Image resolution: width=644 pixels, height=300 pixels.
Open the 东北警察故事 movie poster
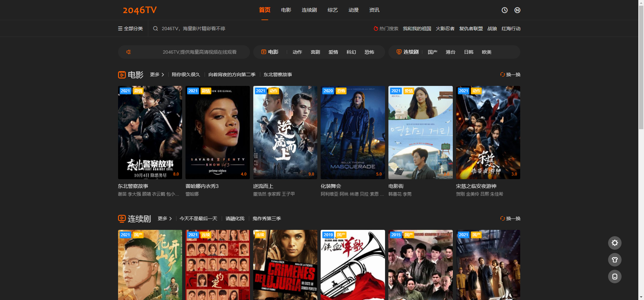(150, 133)
